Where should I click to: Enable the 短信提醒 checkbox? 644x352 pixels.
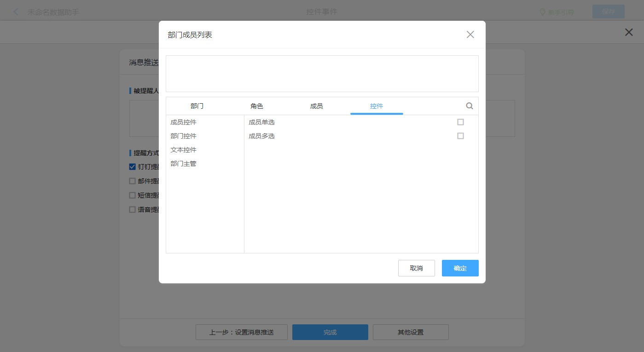pyautogui.click(x=133, y=195)
